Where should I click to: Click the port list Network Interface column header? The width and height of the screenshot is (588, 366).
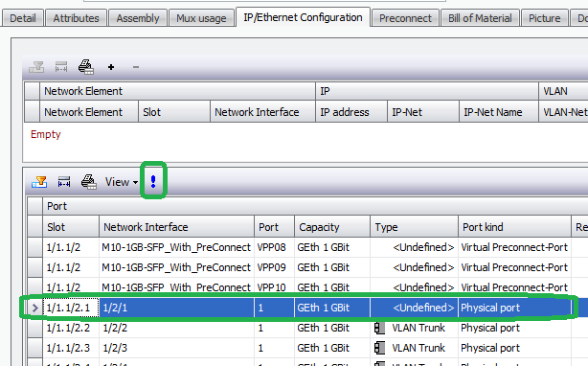click(176, 227)
